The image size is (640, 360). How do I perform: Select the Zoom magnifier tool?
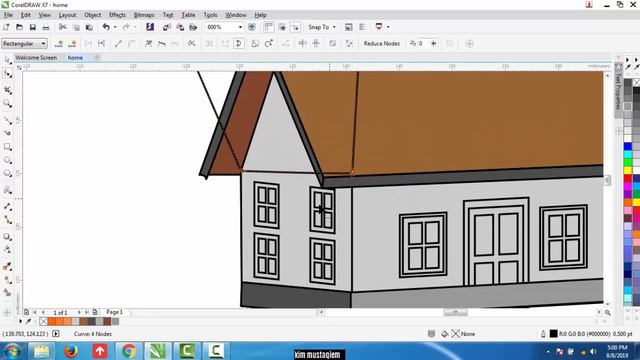[7, 104]
